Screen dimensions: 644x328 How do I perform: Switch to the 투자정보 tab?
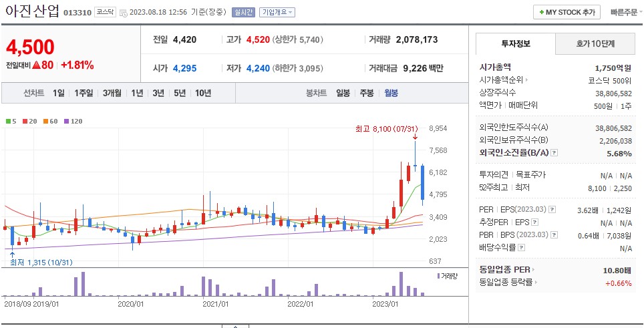516,43
